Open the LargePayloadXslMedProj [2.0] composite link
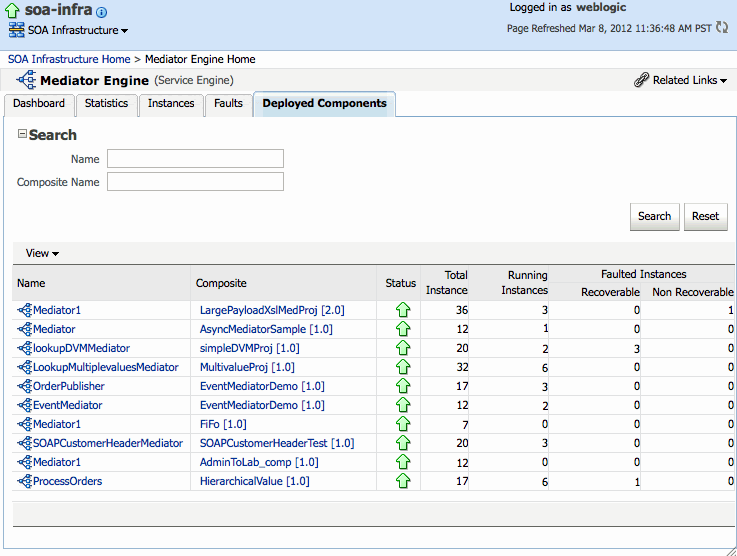Viewport: 737px width, 556px height. point(272,310)
